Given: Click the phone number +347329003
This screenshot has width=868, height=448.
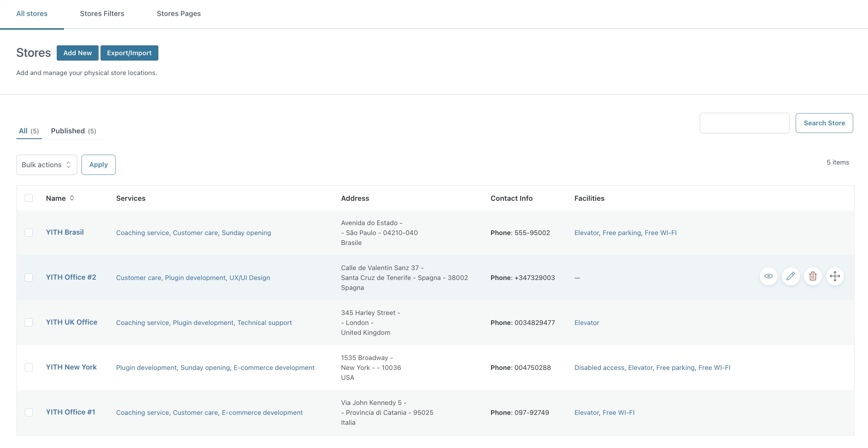Looking at the screenshot, I should (x=535, y=278).
